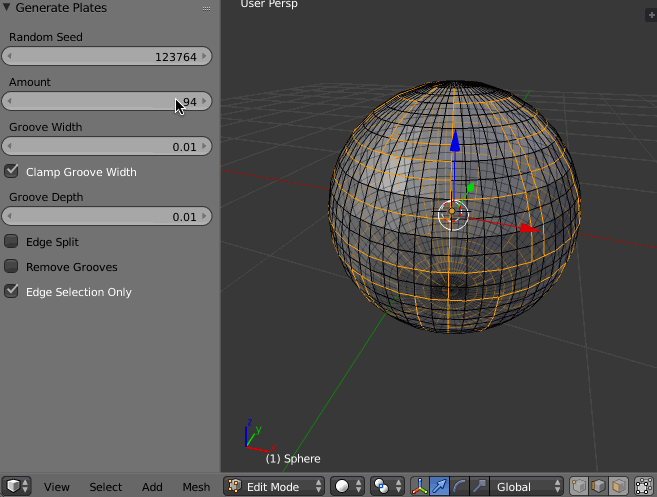Enable the Remove Grooves checkbox
Screen dimensions: 657x497
11,266
